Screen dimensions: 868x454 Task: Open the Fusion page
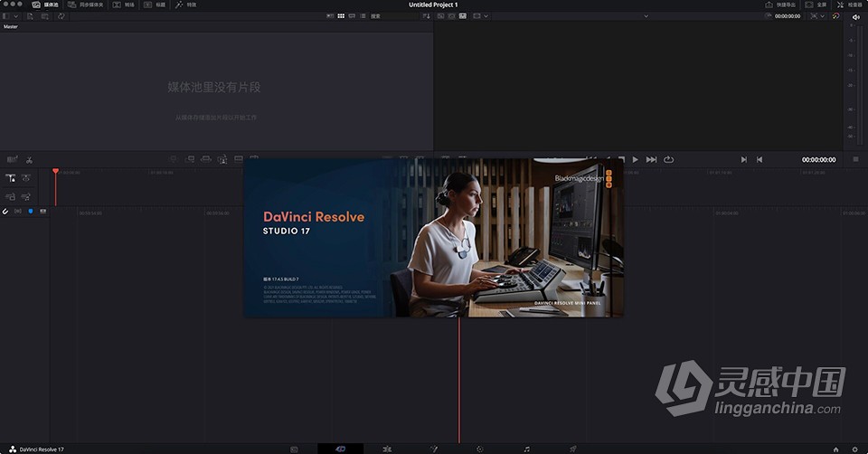tap(433, 449)
